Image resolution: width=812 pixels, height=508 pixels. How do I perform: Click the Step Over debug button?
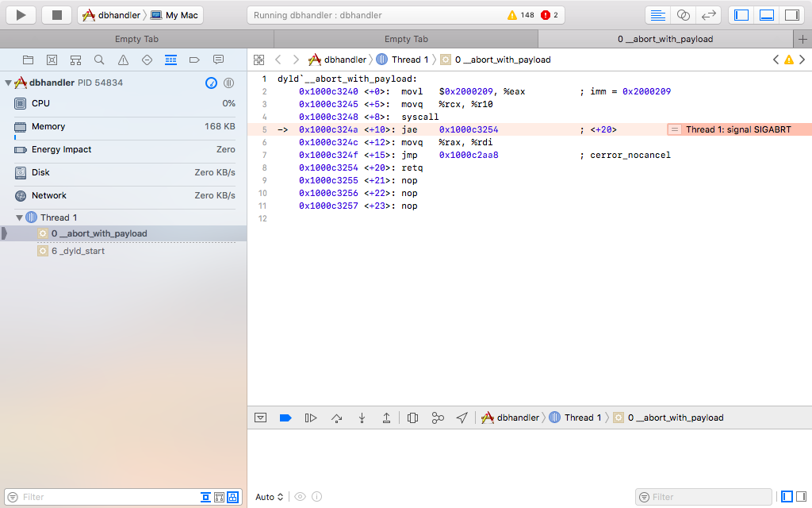click(x=337, y=418)
